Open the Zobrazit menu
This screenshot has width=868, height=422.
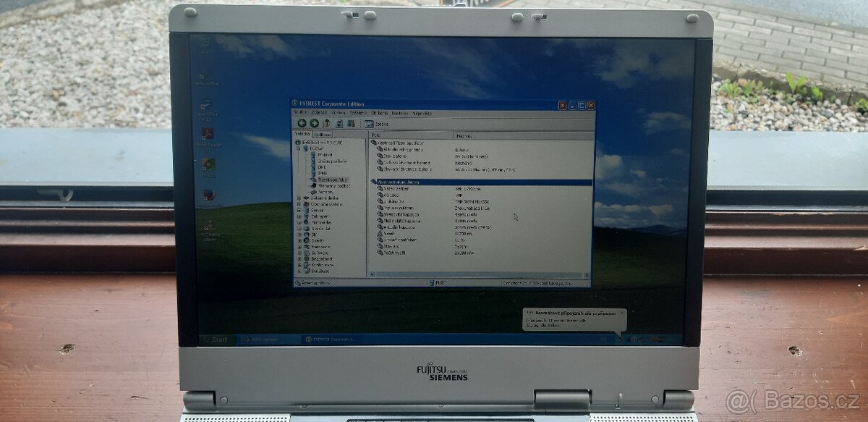[320, 113]
